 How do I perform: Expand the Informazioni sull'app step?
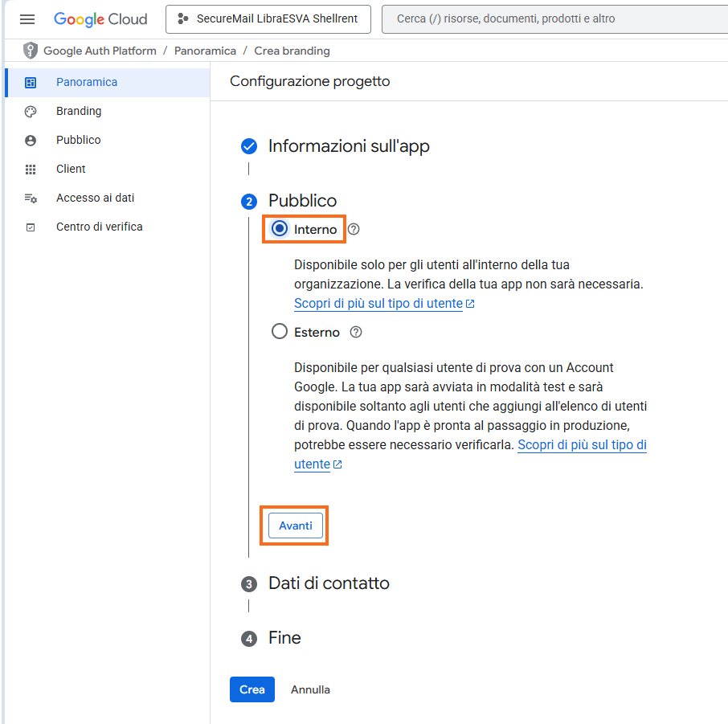[348, 146]
